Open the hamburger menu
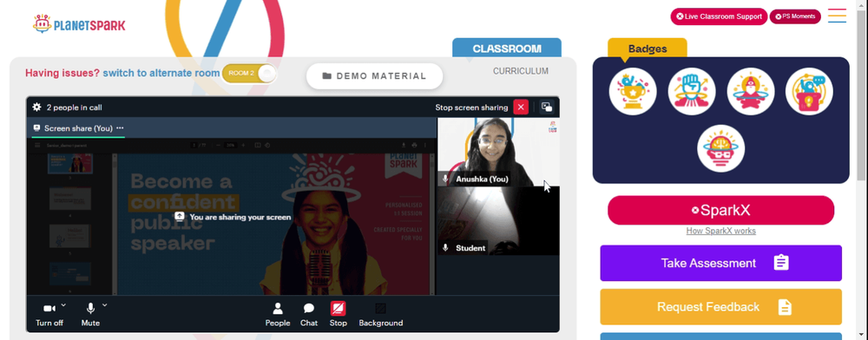Image resolution: width=868 pixels, height=340 pixels. (837, 16)
